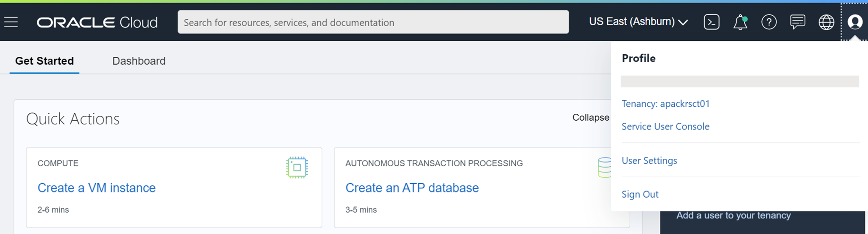Click the COMPUTE card label
Viewport: 868px width, 234px height.
click(x=58, y=163)
